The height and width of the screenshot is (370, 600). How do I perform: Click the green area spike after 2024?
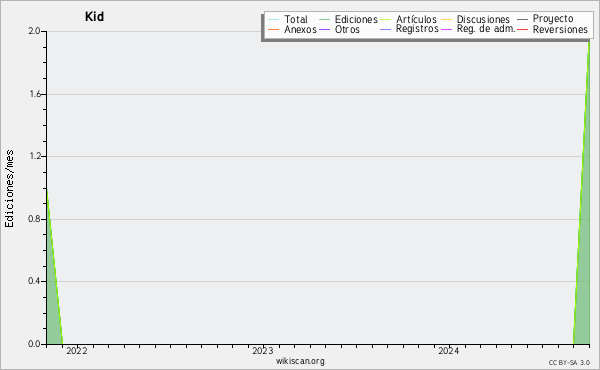coord(584,268)
